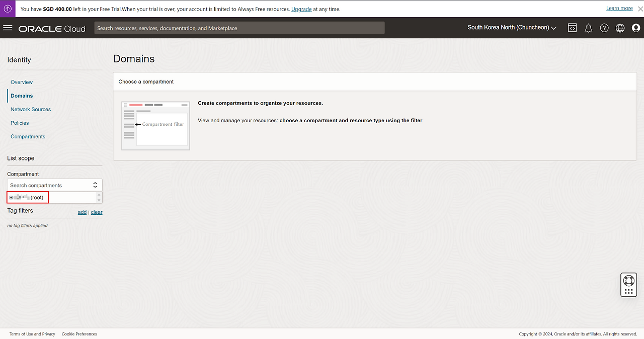The height and width of the screenshot is (339, 644).
Task: Open the user profile avatar menu
Action: 636,28
